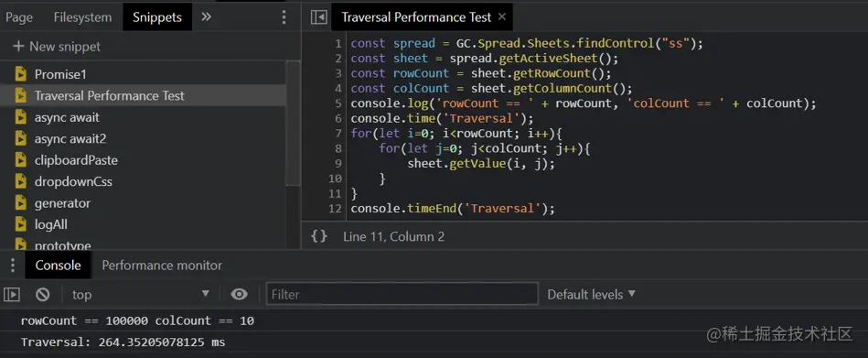Click the dropdownCss snippet file icon

point(20,182)
